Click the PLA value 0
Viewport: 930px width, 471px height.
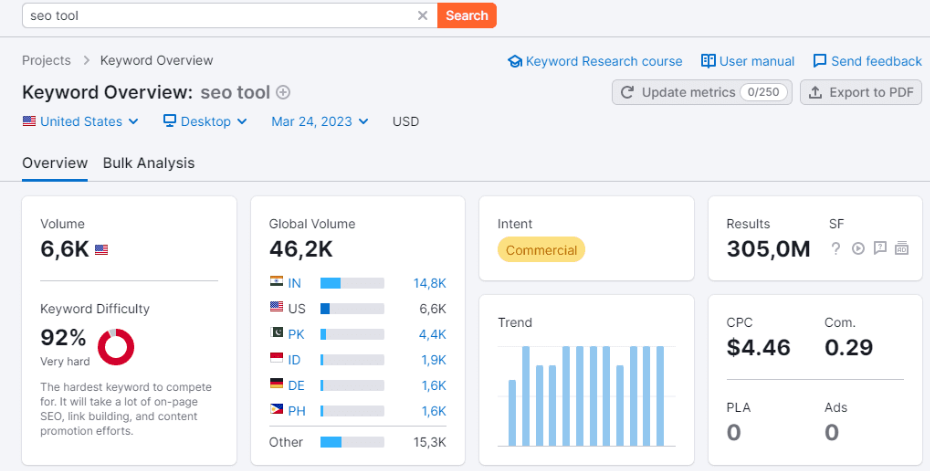(734, 433)
